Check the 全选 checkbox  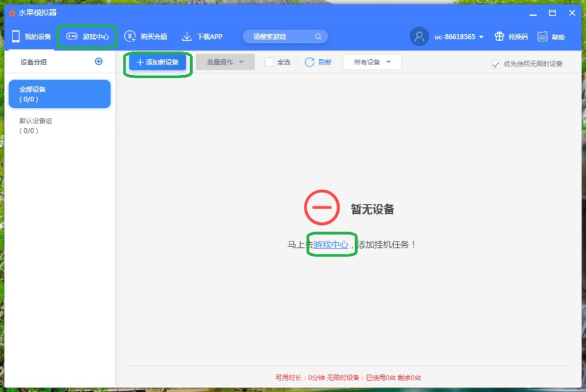(x=269, y=62)
